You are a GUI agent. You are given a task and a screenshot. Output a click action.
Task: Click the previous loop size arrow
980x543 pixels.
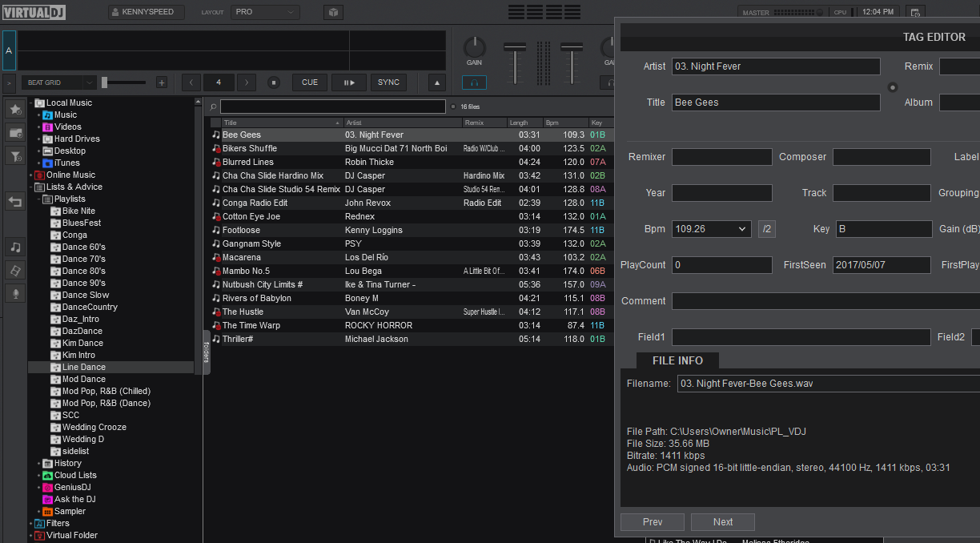[x=191, y=82]
